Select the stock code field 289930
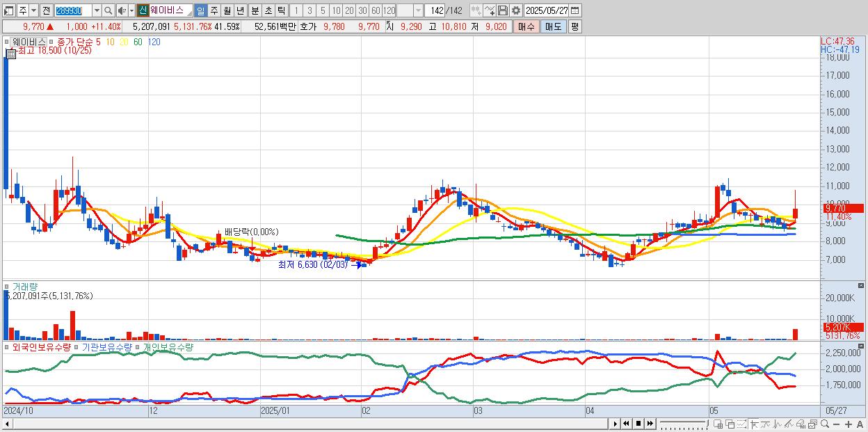The height and width of the screenshot is (432, 868). point(73,10)
